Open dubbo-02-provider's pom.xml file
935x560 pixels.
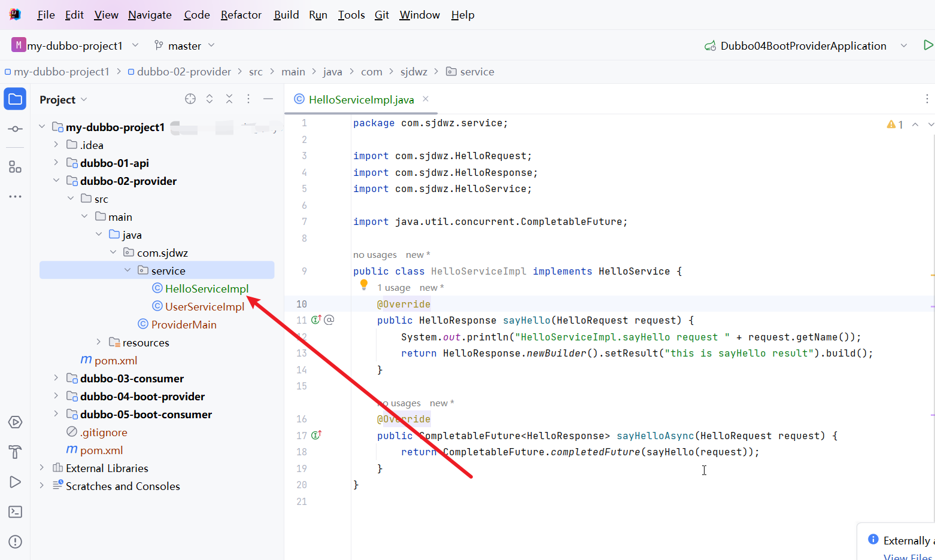point(116,360)
